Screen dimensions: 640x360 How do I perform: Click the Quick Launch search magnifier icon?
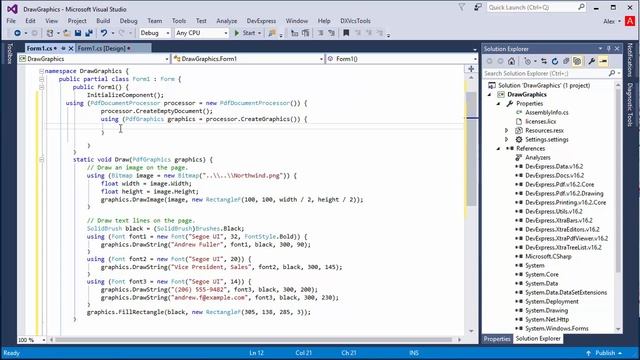[581, 7]
